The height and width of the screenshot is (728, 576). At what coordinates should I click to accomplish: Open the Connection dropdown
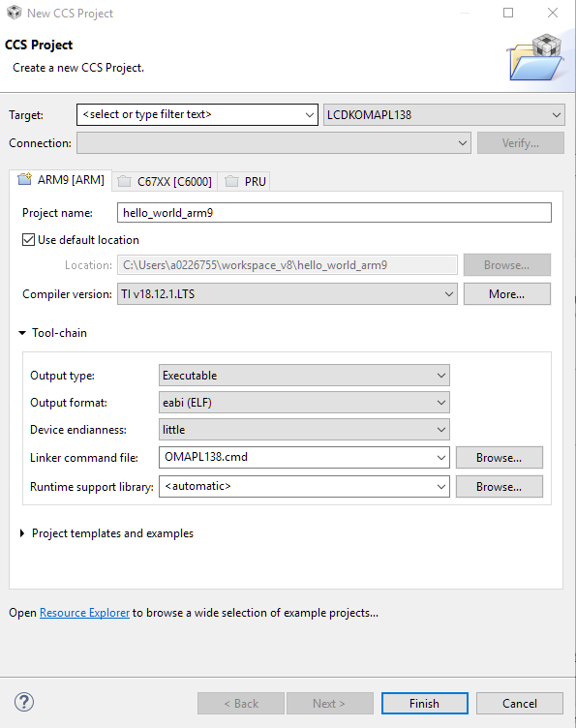point(274,143)
